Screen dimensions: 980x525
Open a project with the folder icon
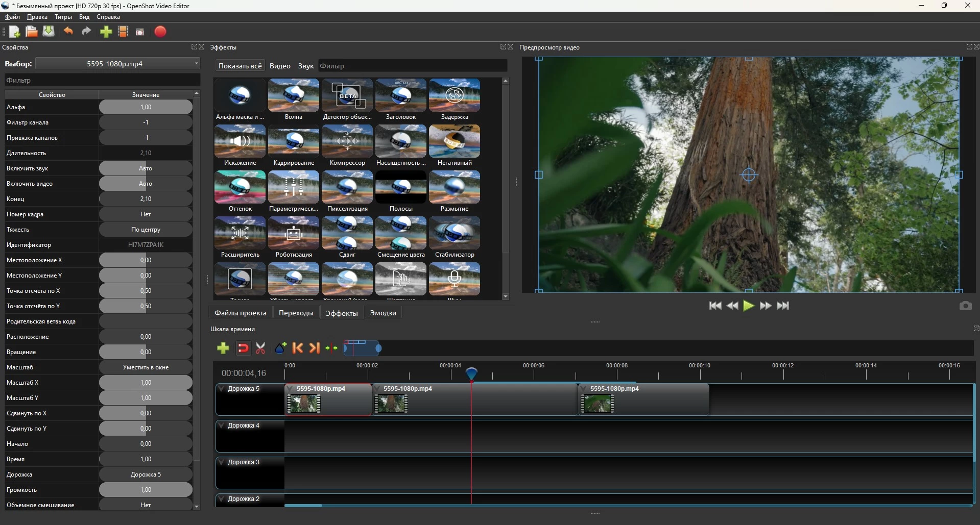tap(32, 32)
